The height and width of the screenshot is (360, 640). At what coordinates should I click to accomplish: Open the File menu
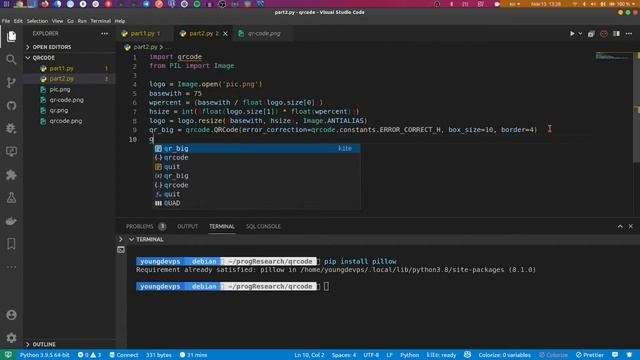[6, 21]
